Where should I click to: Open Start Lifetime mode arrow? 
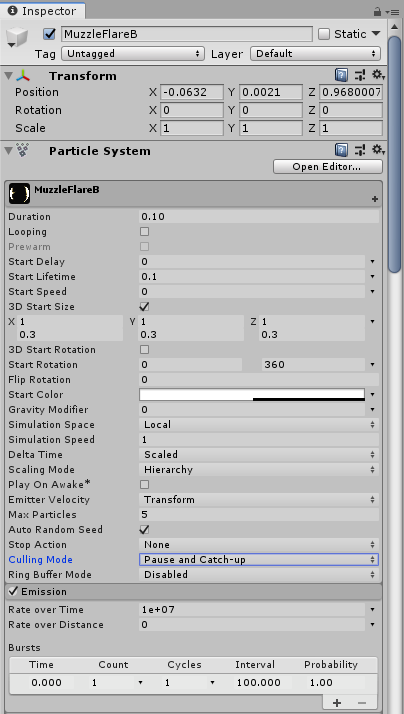pos(373,277)
